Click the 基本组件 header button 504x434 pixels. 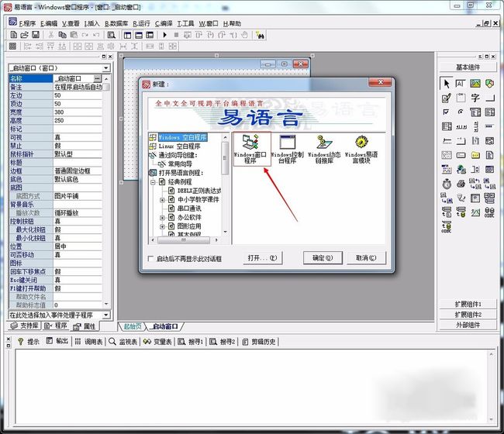[x=468, y=67]
